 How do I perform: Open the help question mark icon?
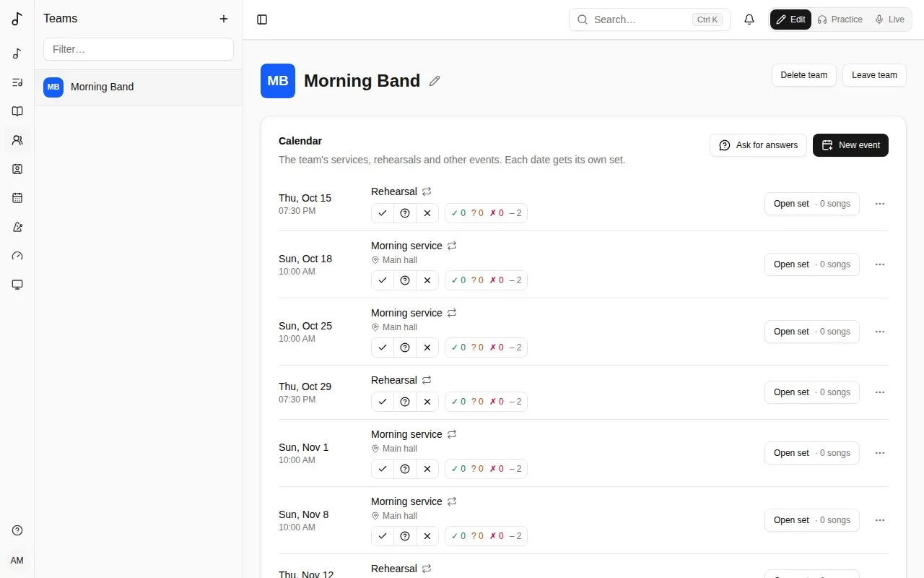[17, 530]
